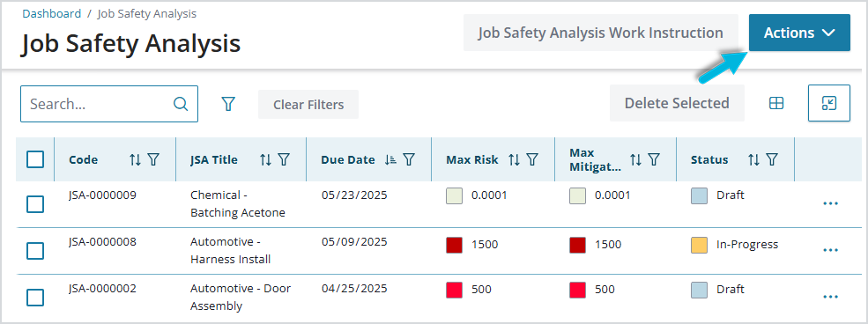Sort by Max Risk column
868x324 pixels.
(515, 159)
